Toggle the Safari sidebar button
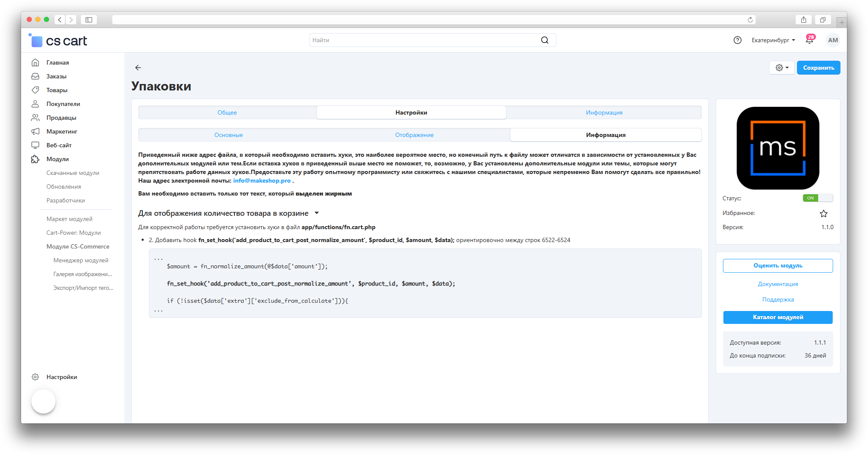The image size is (868, 454). 89,20
